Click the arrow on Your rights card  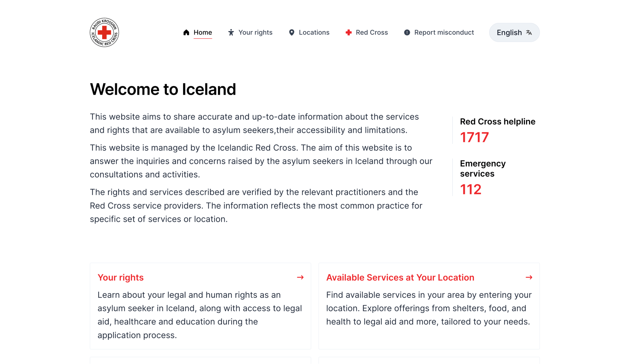[x=300, y=277]
